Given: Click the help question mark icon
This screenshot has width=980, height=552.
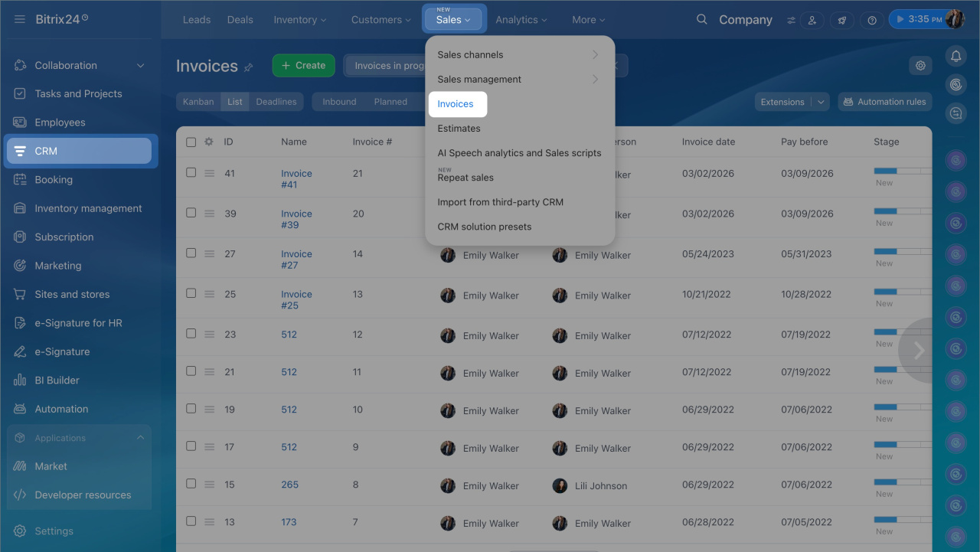Looking at the screenshot, I should (871, 21).
